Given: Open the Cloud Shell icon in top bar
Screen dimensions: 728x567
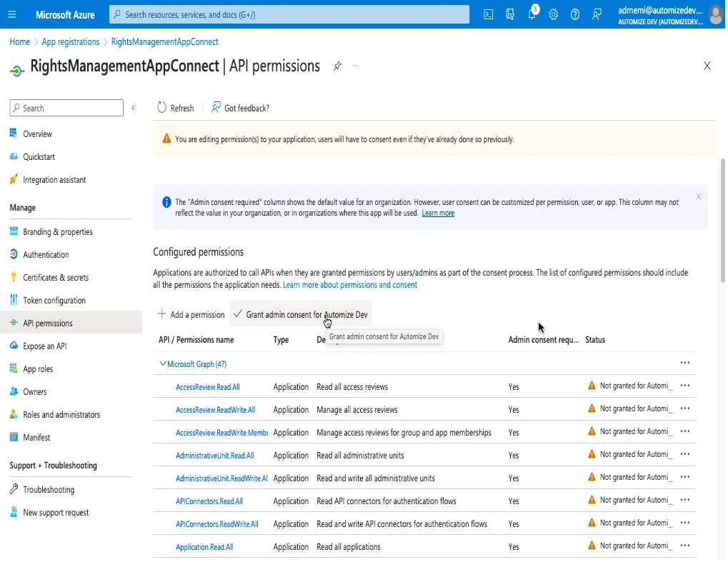Looking at the screenshot, I should click(489, 14).
